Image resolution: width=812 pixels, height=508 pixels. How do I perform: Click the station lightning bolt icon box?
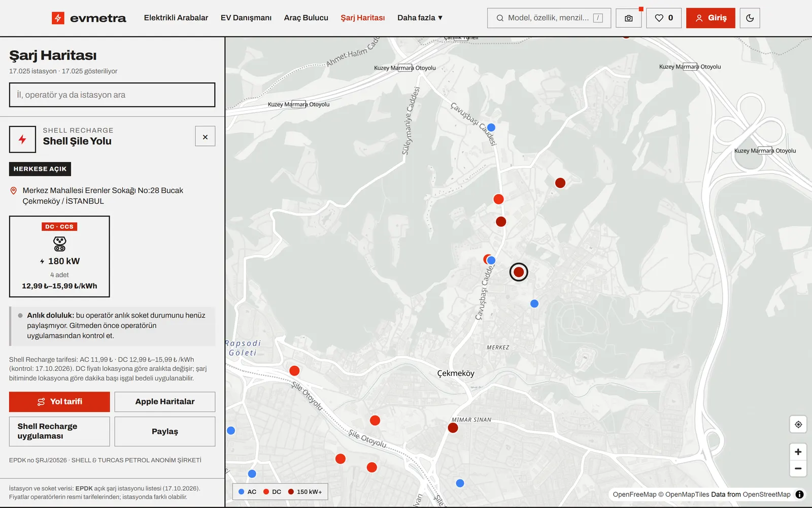[x=22, y=139]
